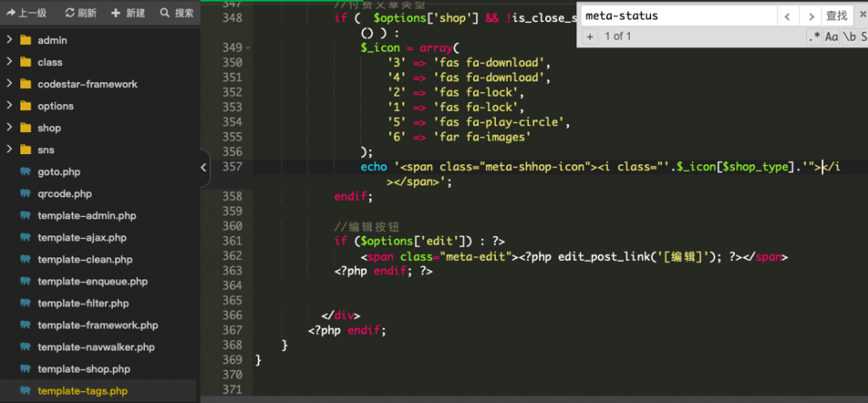Expand the sns folder arrow
The width and height of the screenshot is (868, 403).
coord(9,150)
